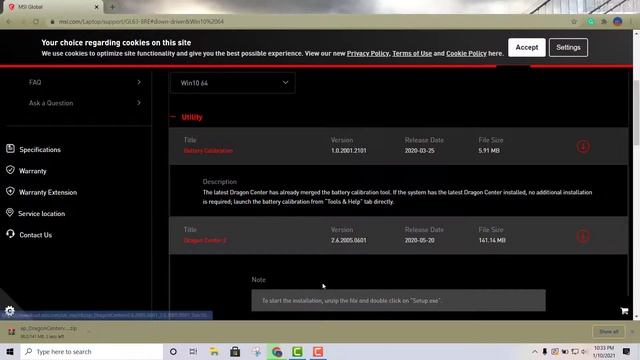Image resolution: width=640 pixels, height=360 pixels.
Task: Click the page vertical scrollbar thumb
Action: click(636, 112)
